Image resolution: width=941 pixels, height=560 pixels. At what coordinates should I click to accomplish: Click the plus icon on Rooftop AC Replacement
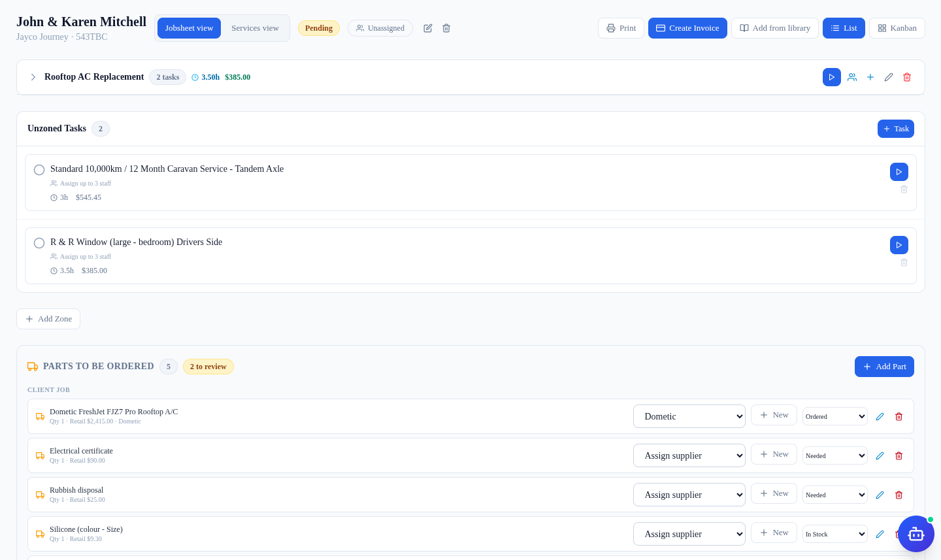coord(870,77)
